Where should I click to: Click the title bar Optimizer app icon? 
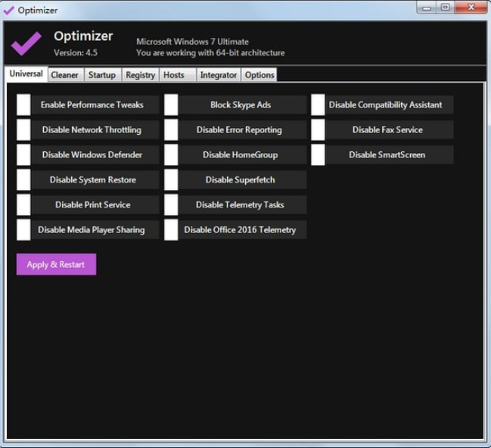8,11
